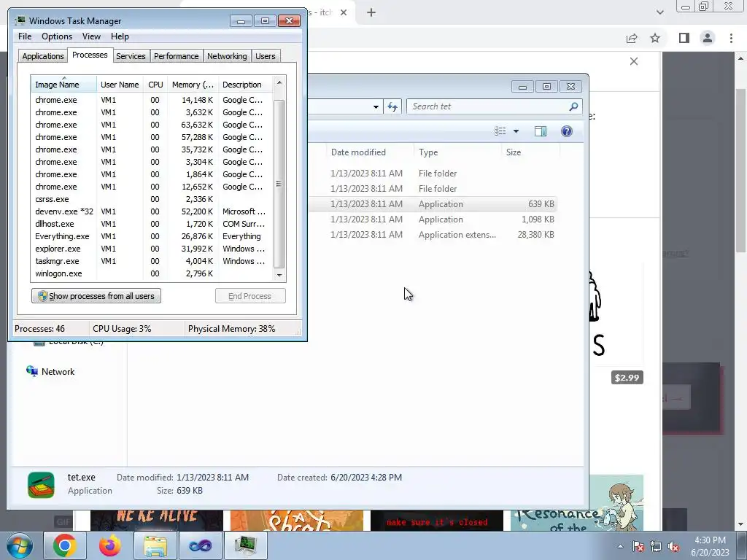The height and width of the screenshot is (560, 747).
Task: Switch to the Performance tab
Action: click(176, 56)
